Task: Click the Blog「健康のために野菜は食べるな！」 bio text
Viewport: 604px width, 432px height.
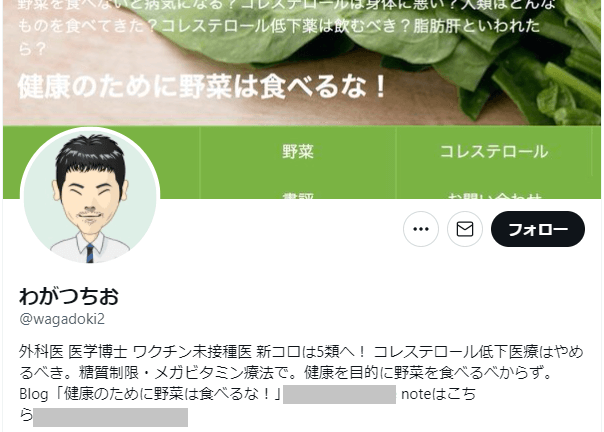Action: (x=150, y=394)
